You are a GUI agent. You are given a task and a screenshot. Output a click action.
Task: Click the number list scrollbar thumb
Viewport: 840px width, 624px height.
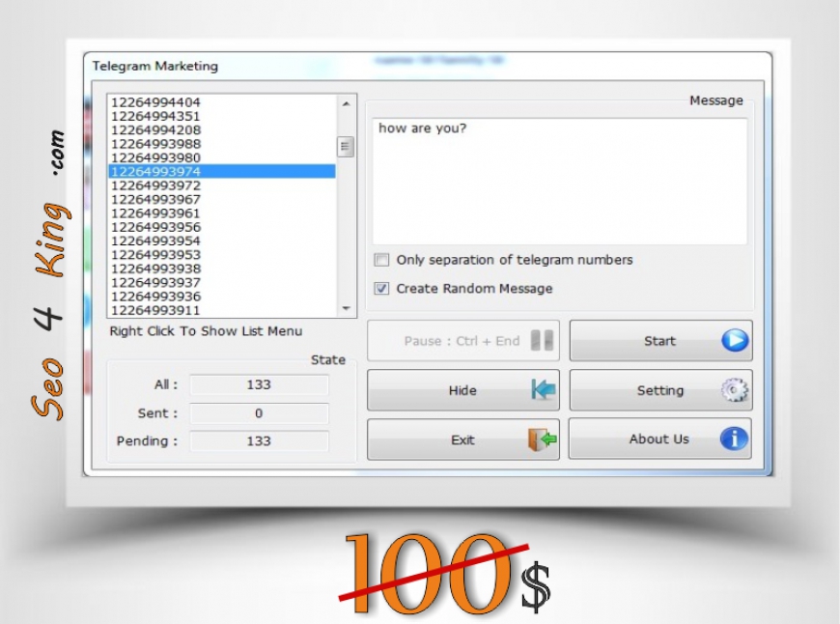coord(346,147)
